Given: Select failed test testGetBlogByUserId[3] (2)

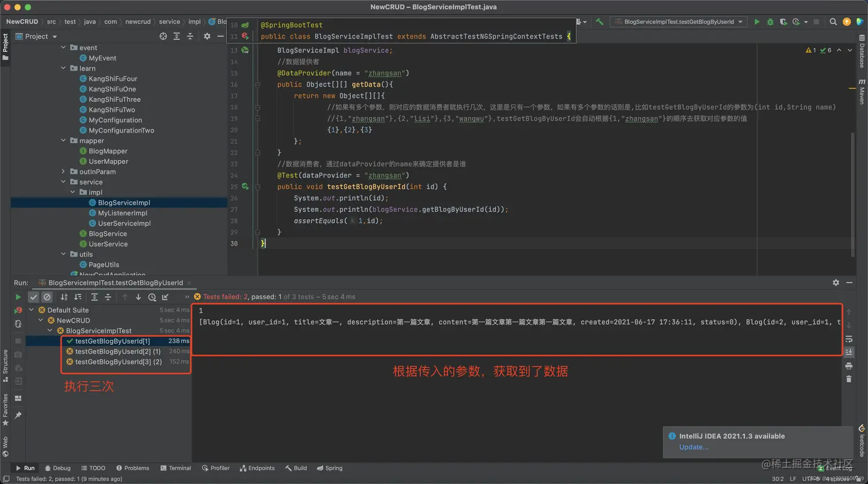Looking at the screenshot, I should (x=118, y=362).
